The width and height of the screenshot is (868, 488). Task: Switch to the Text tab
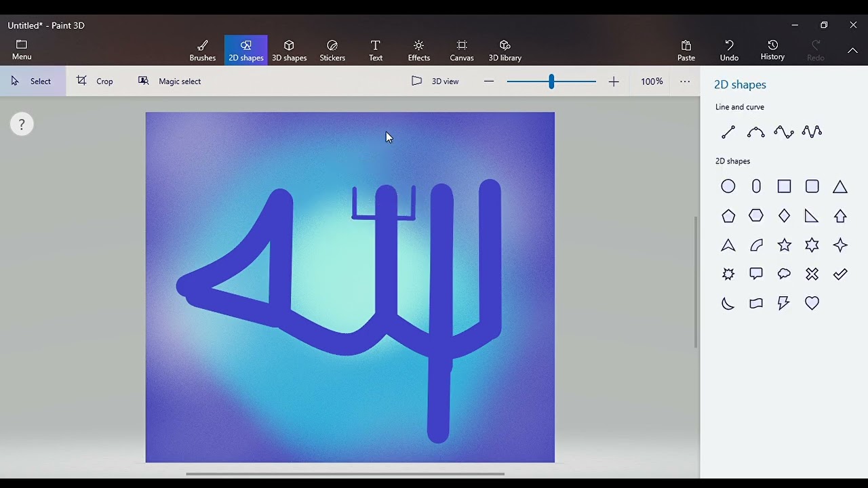coord(376,50)
